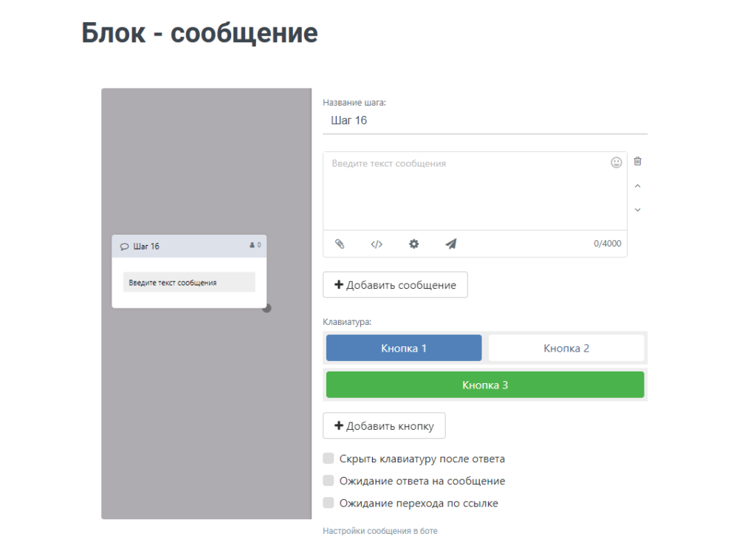
Task: Click the paperclip attachment icon
Action: (340, 244)
